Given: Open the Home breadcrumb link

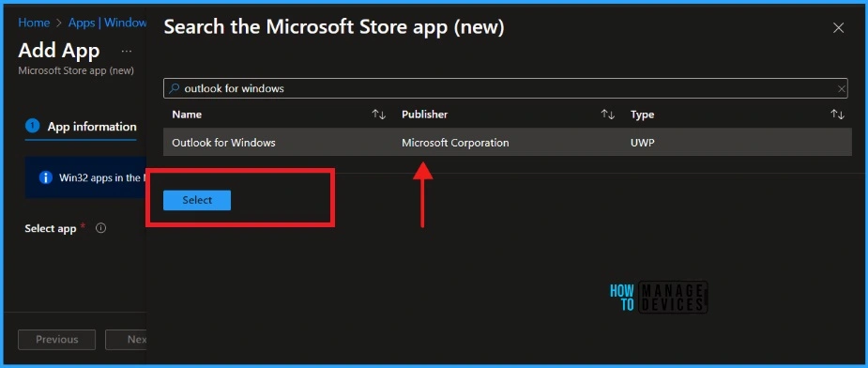Looking at the screenshot, I should pos(34,23).
